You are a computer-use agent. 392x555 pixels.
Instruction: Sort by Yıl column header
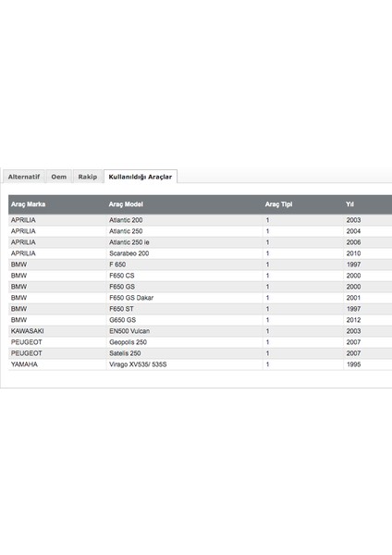click(349, 204)
